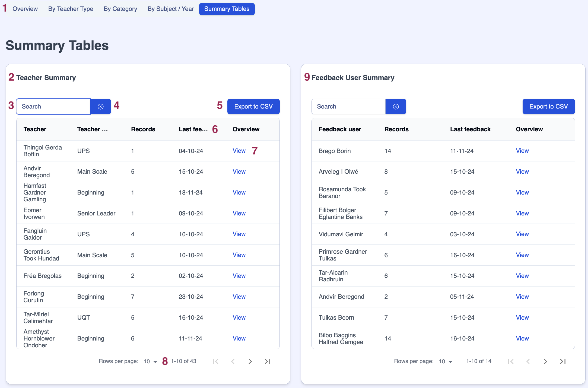
Task: Sort Teacher Summary by Last fee… column
Action: click(193, 129)
